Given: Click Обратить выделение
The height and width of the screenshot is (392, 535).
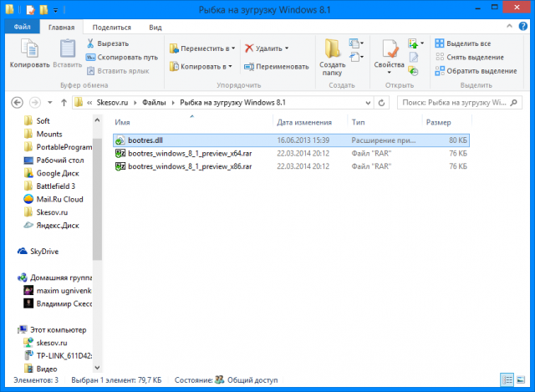Looking at the screenshot, I should (476, 71).
